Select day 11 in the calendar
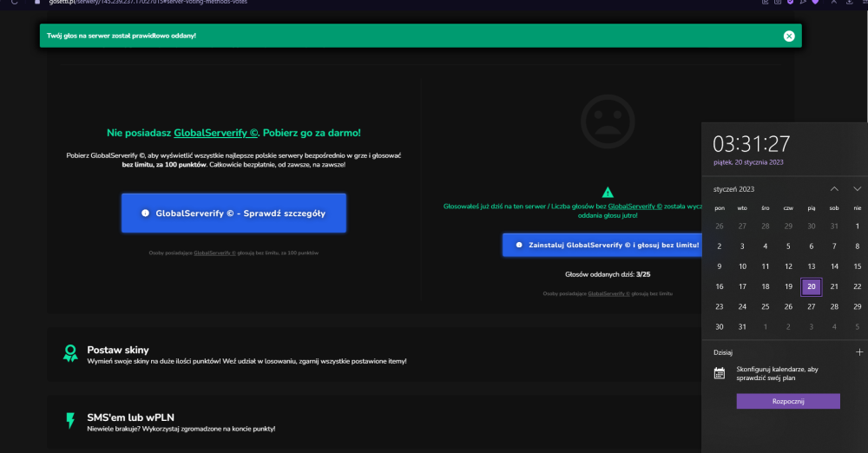 [765, 266]
